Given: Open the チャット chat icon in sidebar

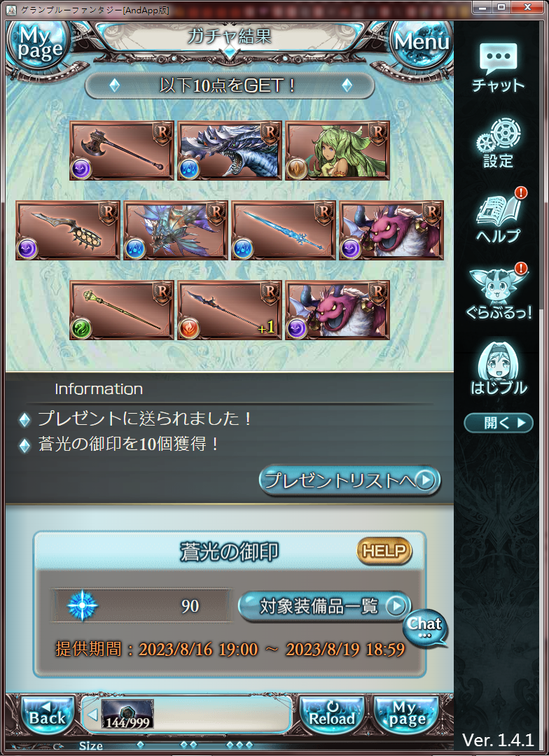Looking at the screenshot, I should [x=498, y=68].
